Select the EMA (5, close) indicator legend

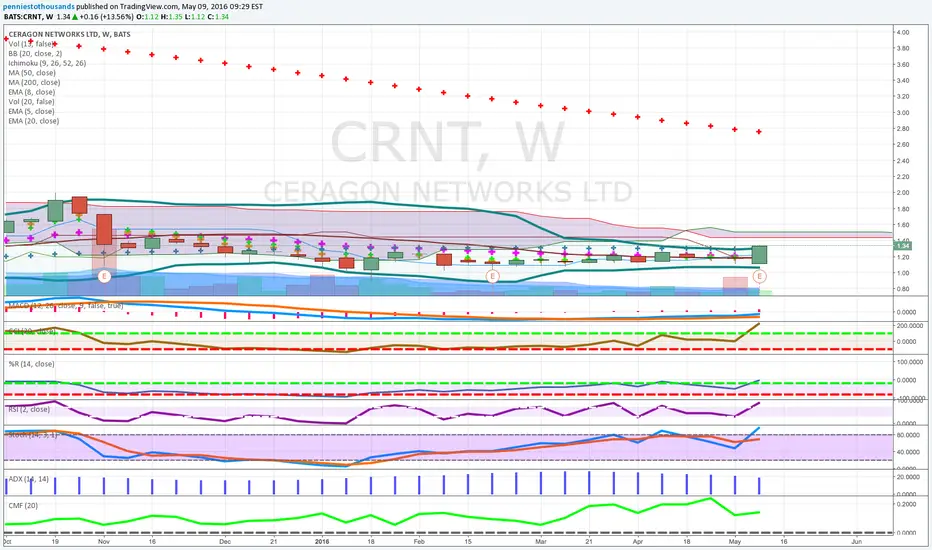pyautogui.click(x=32, y=111)
